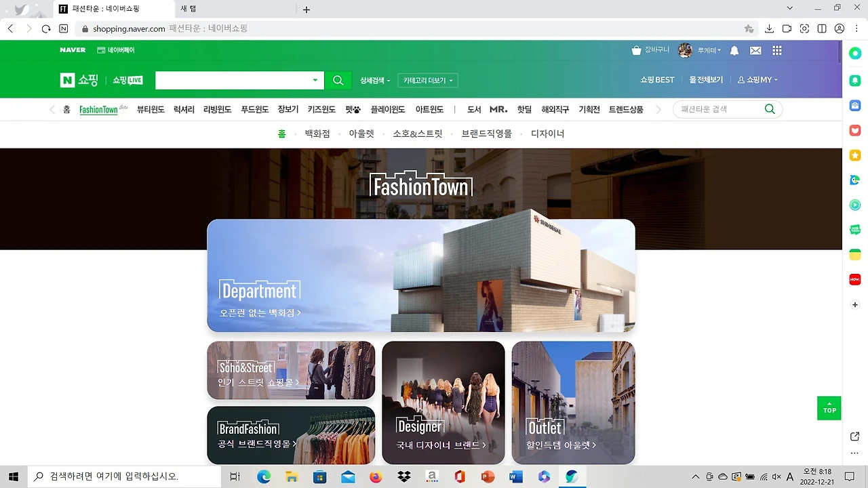Image resolution: width=868 pixels, height=488 pixels.
Task: Open the 쇼핑MY dropdown
Action: pos(757,79)
